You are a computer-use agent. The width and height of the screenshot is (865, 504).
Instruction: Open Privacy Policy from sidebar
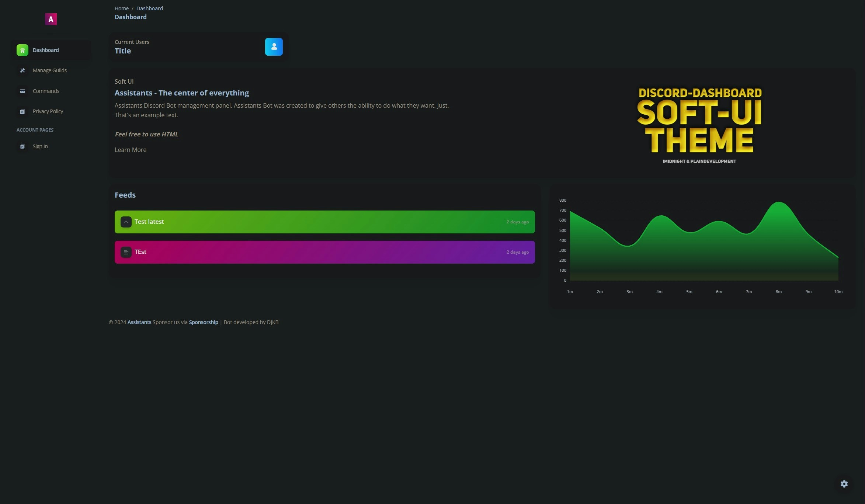click(x=48, y=111)
